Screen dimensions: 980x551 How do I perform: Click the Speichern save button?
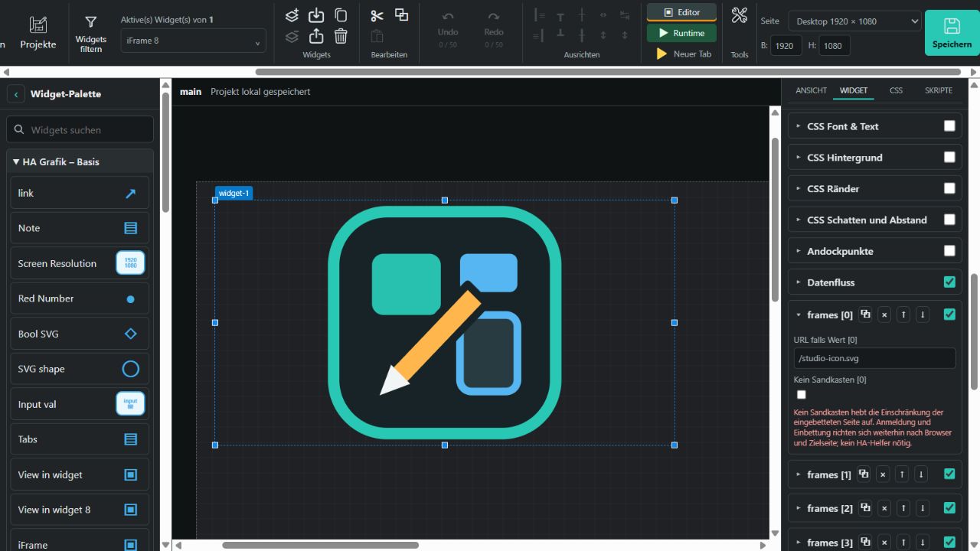click(x=952, y=33)
